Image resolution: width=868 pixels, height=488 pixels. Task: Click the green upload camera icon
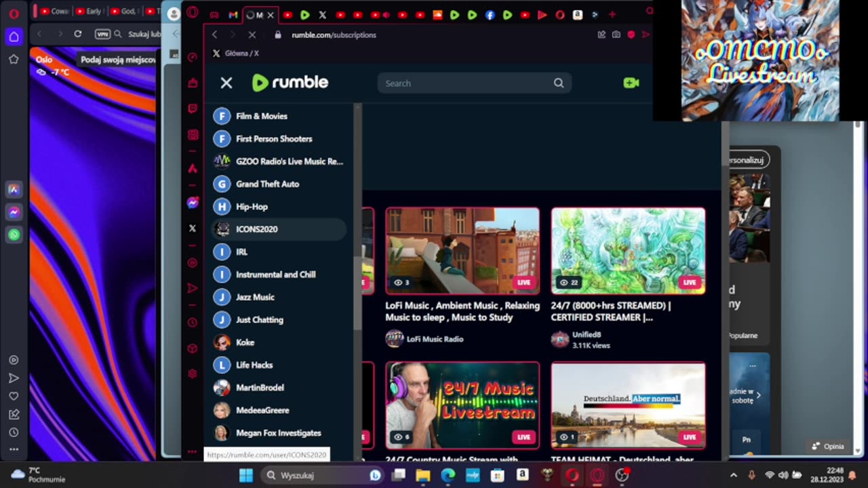631,83
